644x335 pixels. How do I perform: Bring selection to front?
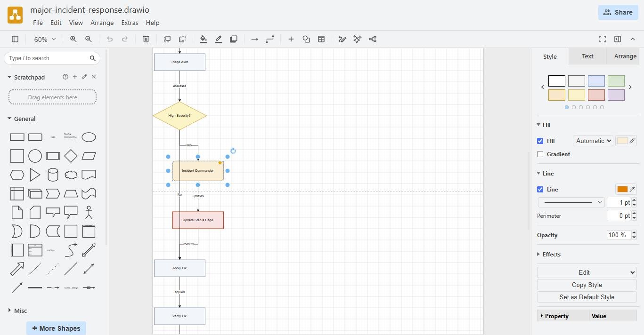point(167,39)
